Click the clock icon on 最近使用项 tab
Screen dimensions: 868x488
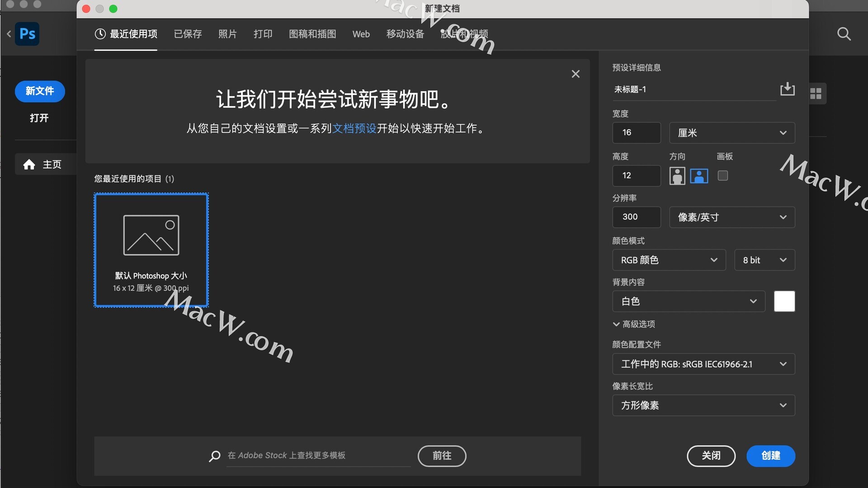pos(100,34)
